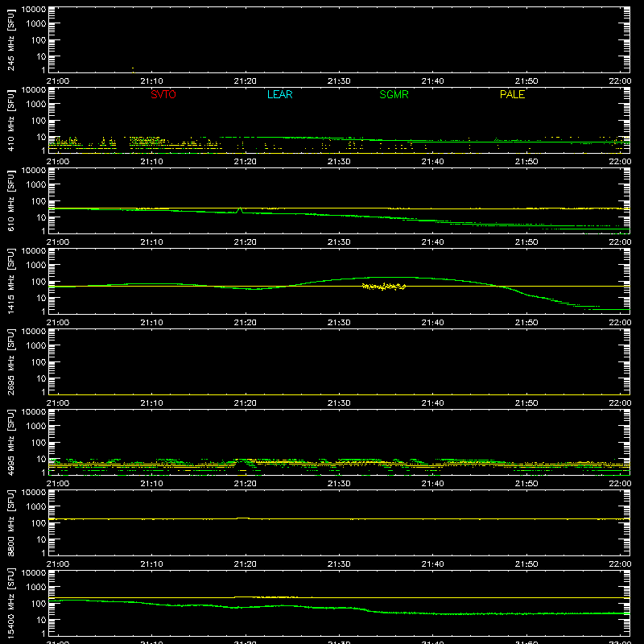The height and width of the screenshot is (644, 644).
Task: Click the 100 label on 4995 MHz axis
Action: tap(39, 443)
